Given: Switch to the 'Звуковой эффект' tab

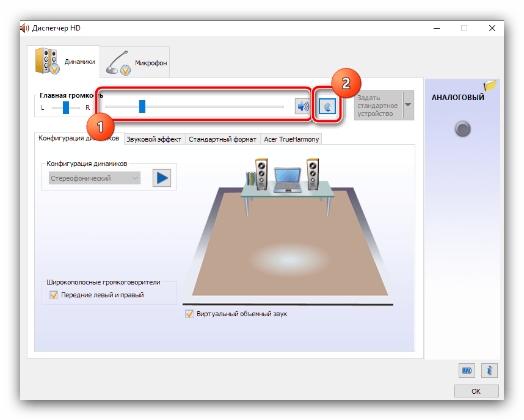Looking at the screenshot, I should coord(154,139).
